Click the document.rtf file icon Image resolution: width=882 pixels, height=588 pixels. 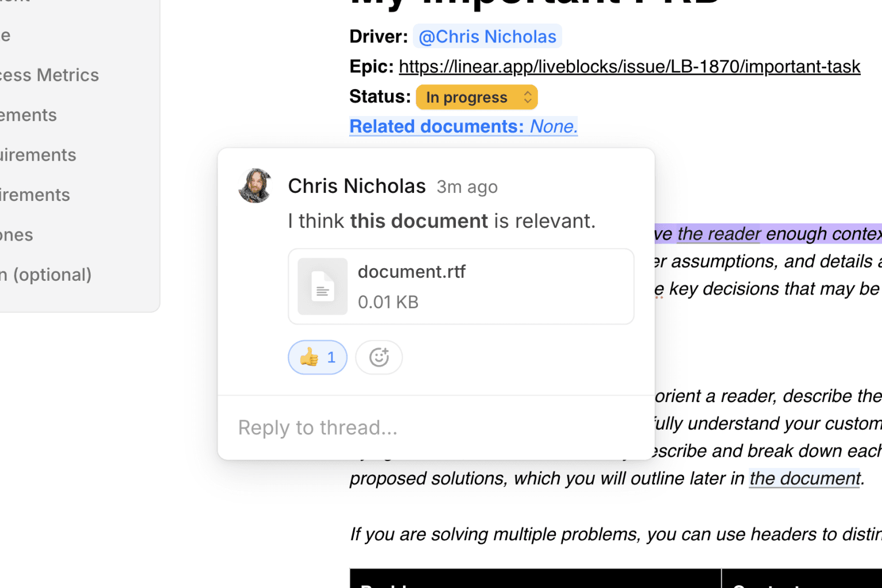pyautogui.click(x=322, y=286)
